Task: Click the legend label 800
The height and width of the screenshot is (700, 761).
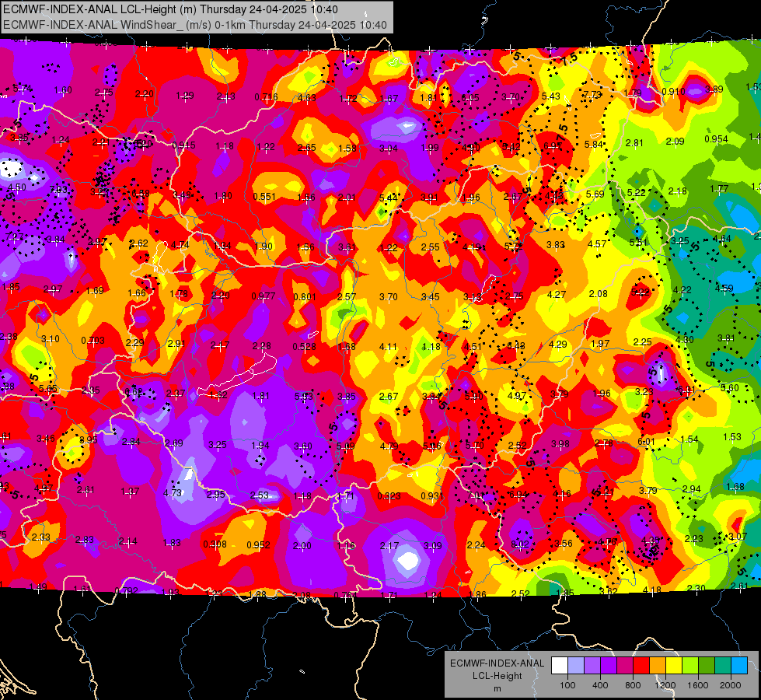Action: [x=633, y=685]
